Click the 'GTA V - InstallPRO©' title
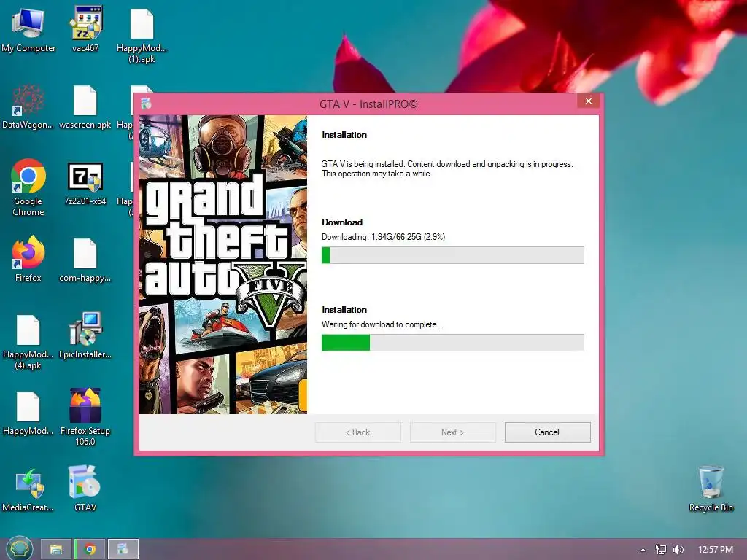The height and width of the screenshot is (560, 747). point(368,104)
